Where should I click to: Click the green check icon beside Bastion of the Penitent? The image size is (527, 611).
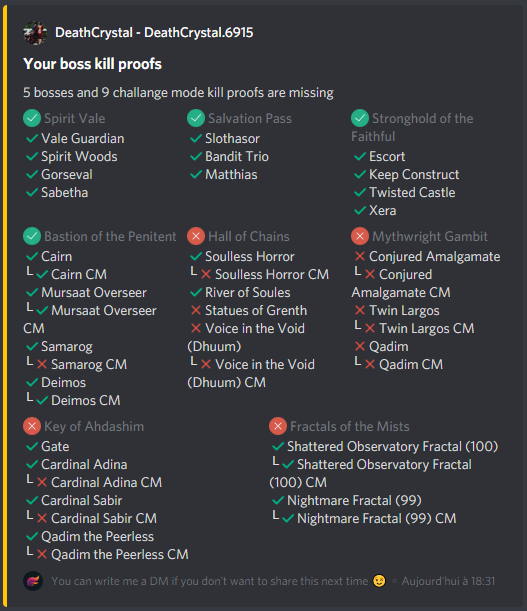coord(32,236)
